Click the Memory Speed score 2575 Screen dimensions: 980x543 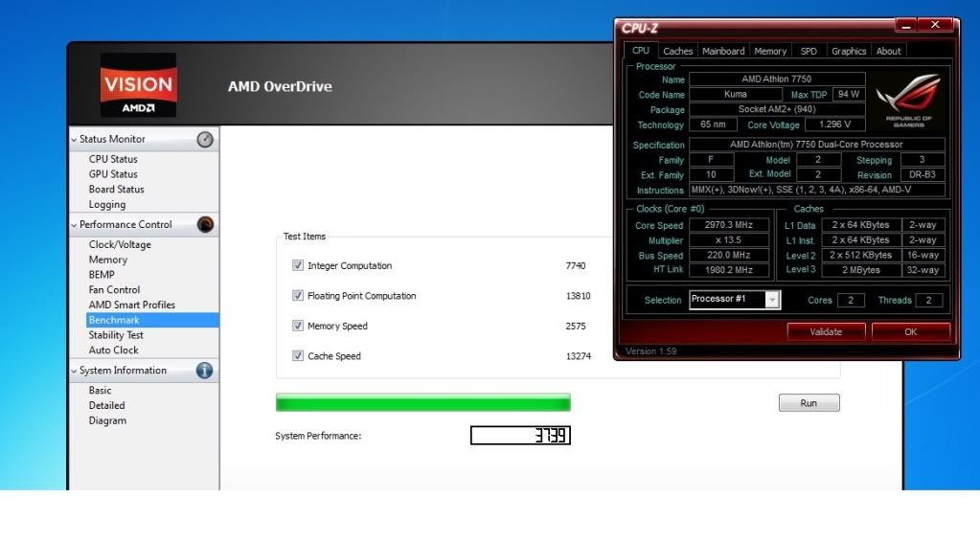tap(576, 326)
